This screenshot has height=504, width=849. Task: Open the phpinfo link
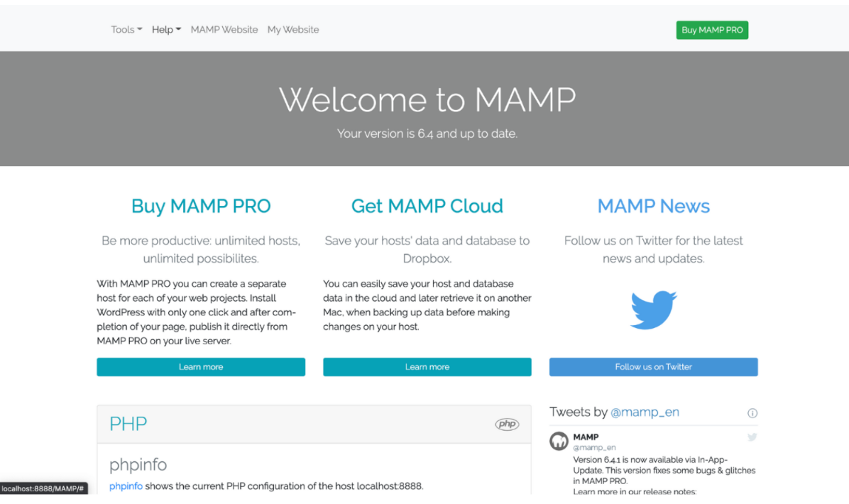coord(126,486)
